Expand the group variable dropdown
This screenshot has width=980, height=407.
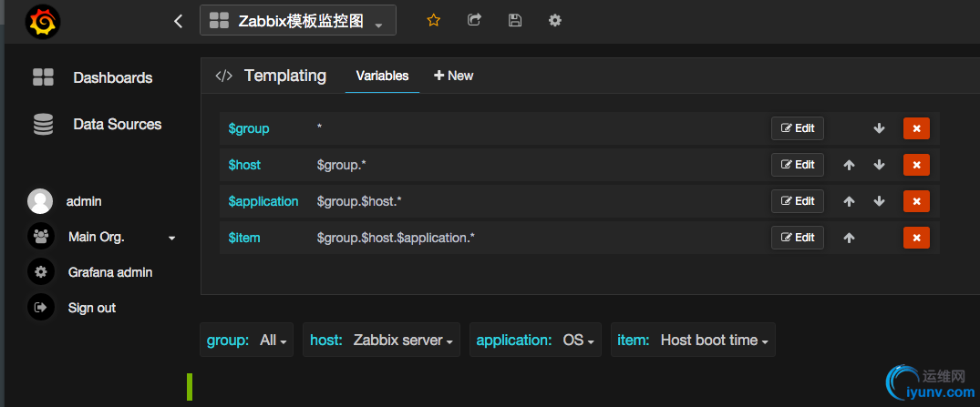(247, 341)
